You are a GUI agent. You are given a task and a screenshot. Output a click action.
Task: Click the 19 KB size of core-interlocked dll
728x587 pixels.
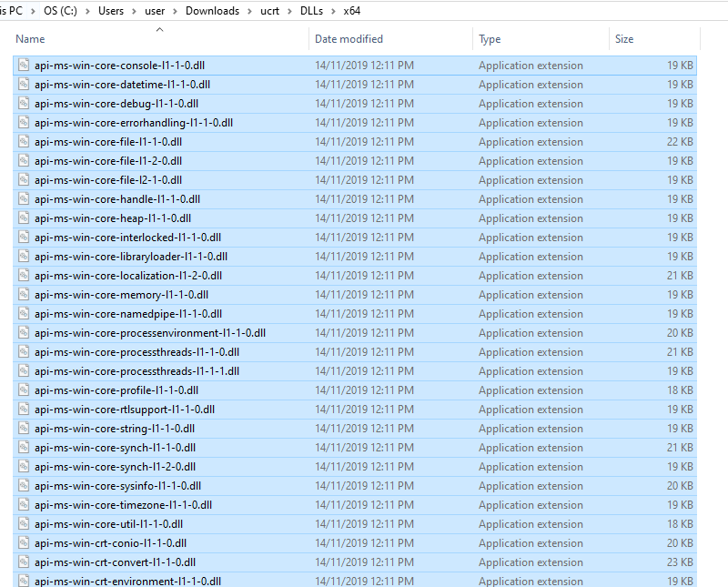[680, 238]
